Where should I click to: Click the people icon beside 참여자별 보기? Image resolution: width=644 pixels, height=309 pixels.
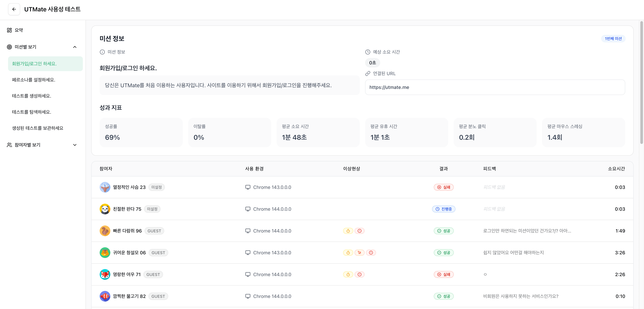(x=9, y=145)
